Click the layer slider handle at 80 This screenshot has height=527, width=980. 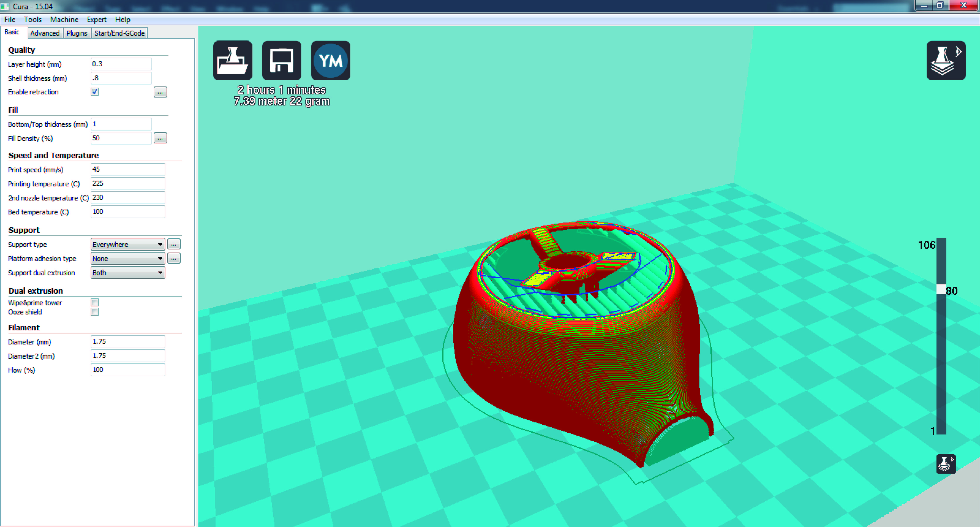pos(941,289)
